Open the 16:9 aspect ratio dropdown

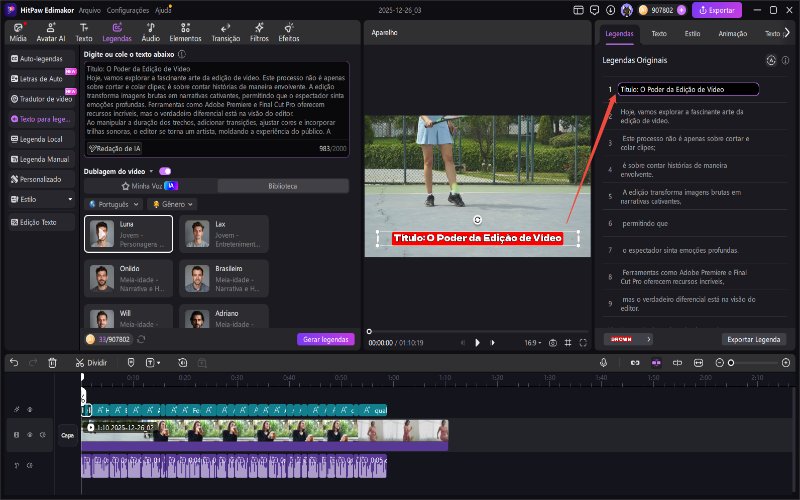(533, 343)
